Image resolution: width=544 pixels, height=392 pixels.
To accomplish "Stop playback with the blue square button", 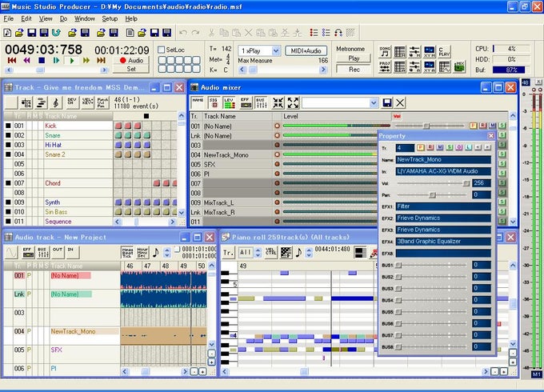I will (42, 60).
